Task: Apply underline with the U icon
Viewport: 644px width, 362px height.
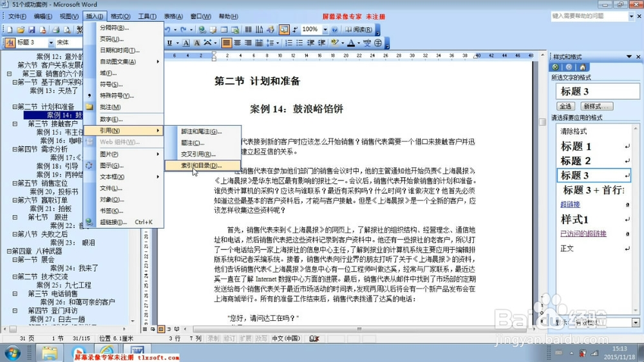Action: [169, 43]
